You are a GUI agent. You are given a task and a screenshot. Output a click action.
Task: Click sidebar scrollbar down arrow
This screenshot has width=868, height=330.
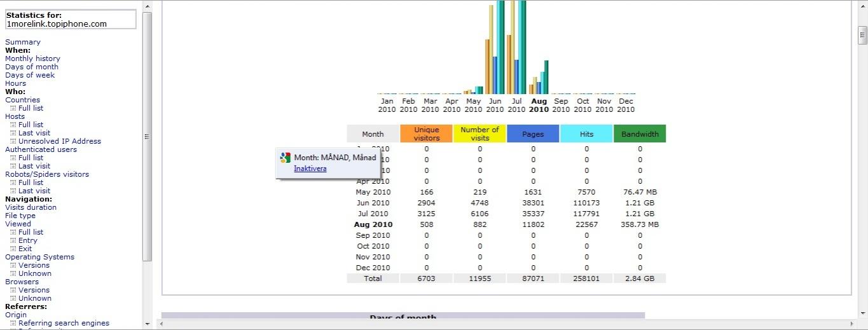(x=148, y=324)
